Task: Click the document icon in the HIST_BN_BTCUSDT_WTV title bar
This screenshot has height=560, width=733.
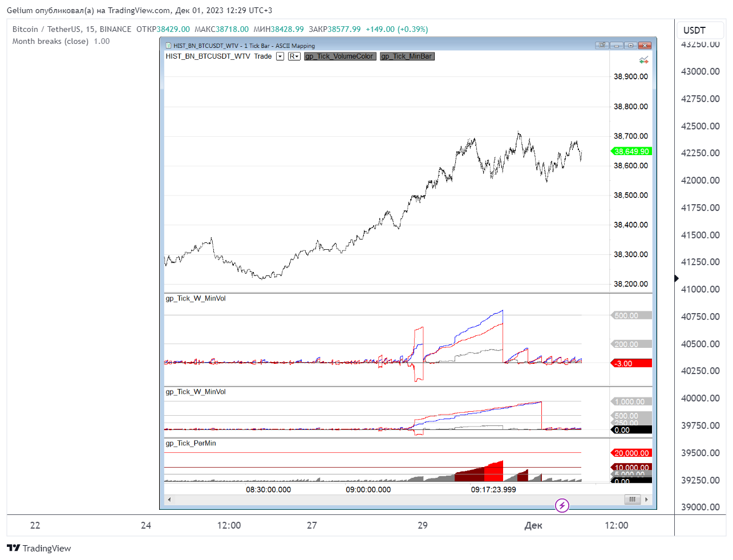Action: [x=168, y=46]
